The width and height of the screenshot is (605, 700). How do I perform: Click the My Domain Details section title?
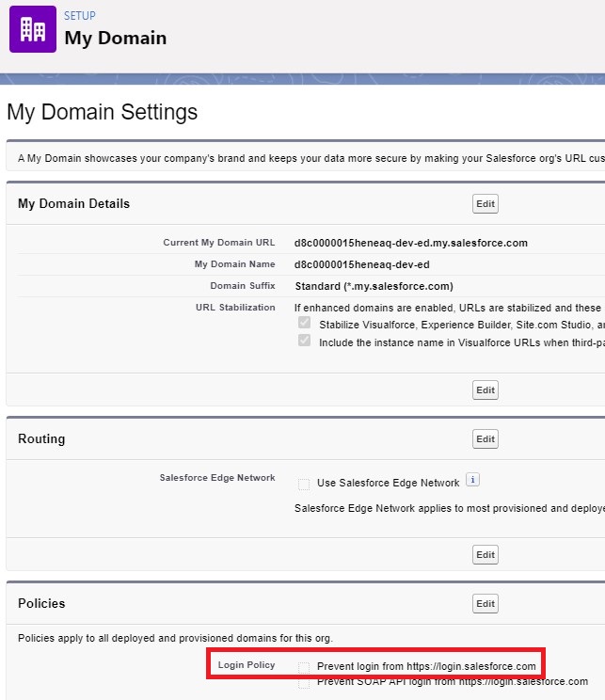(x=73, y=204)
